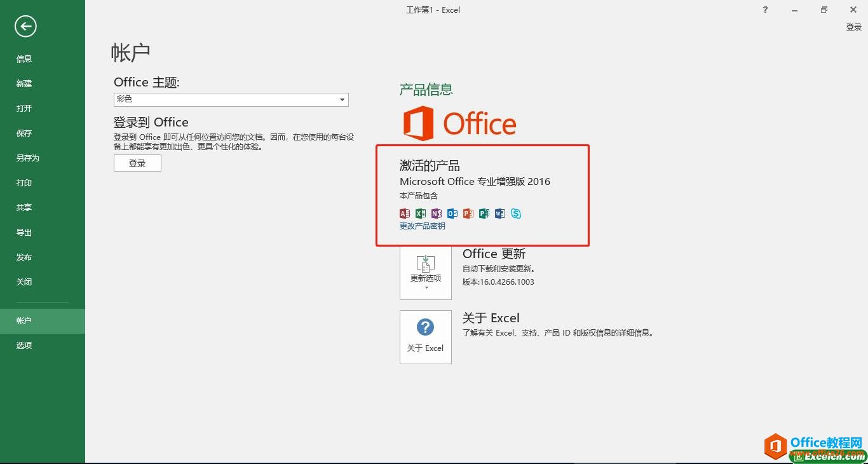Screen dimensions: 868x464
Task: Click the text 自动下载和安装更新。
Action: 499,269
